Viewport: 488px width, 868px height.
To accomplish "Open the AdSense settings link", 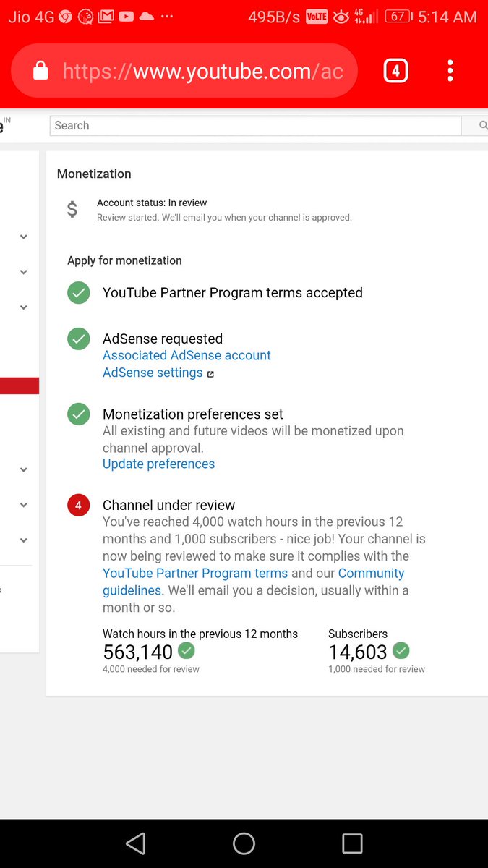I will 153,373.
